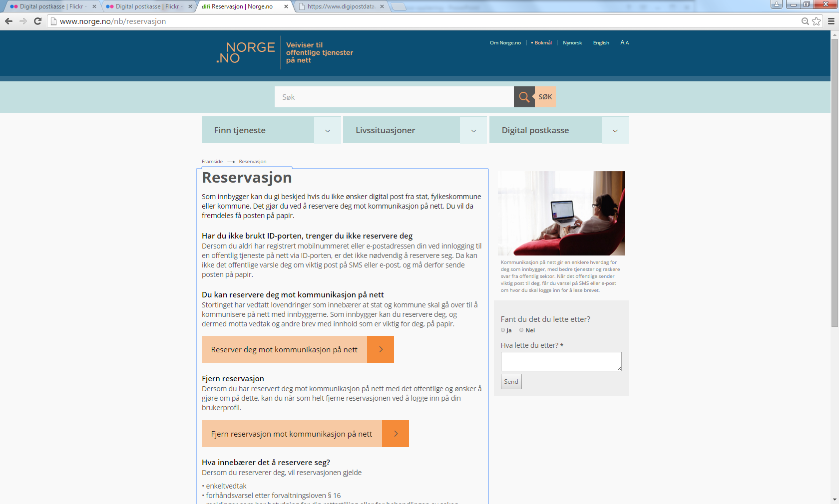Close the first Digital postkasse Flickr tab
839x504 pixels.
(94, 6)
